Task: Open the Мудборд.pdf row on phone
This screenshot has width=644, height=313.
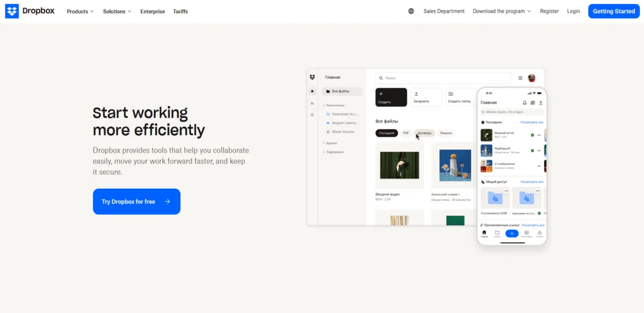Action: [x=512, y=150]
